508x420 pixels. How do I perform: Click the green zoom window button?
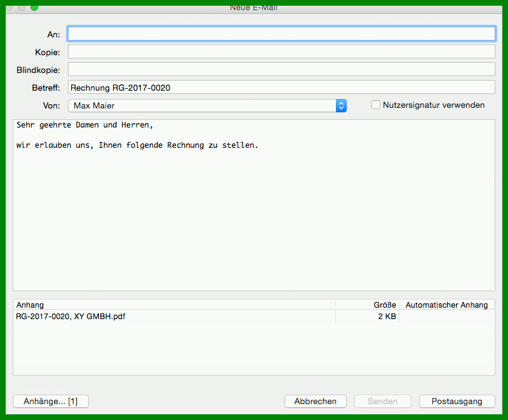(34, 8)
